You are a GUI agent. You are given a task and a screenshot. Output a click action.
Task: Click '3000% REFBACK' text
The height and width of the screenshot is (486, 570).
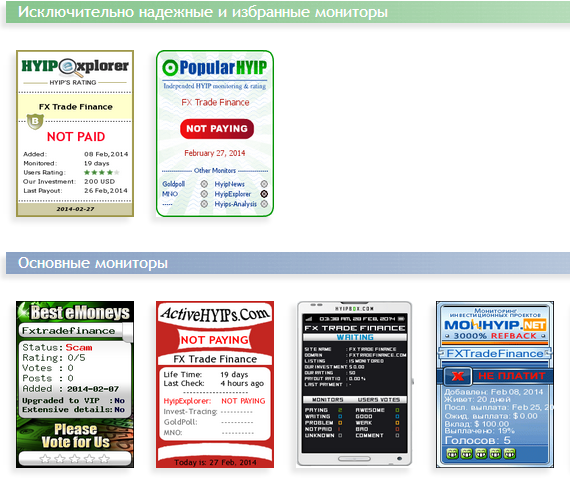coord(495,336)
